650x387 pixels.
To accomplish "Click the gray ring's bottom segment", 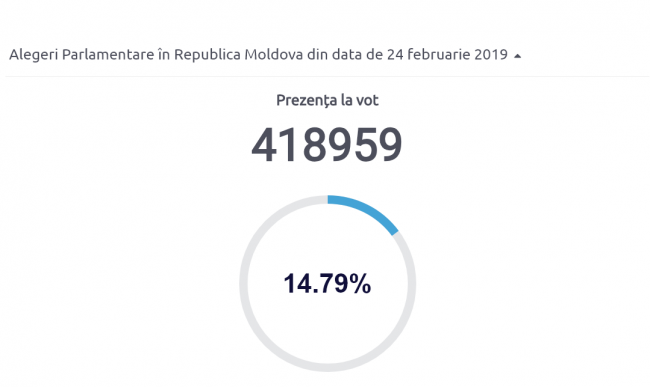I will (x=327, y=368).
